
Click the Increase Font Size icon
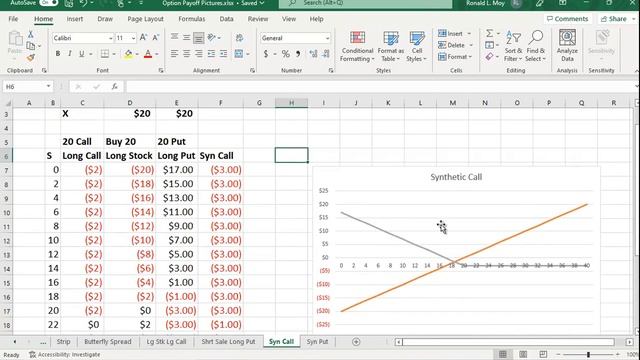tap(143, 38)
